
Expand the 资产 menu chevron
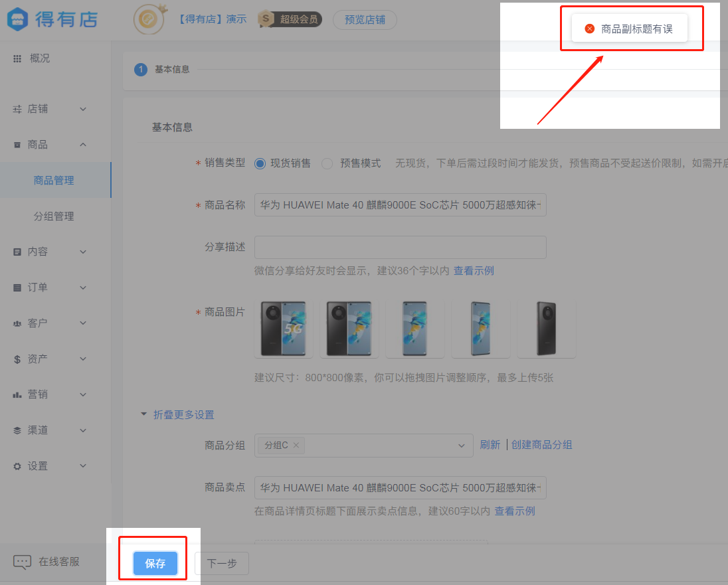click(83, 359)
